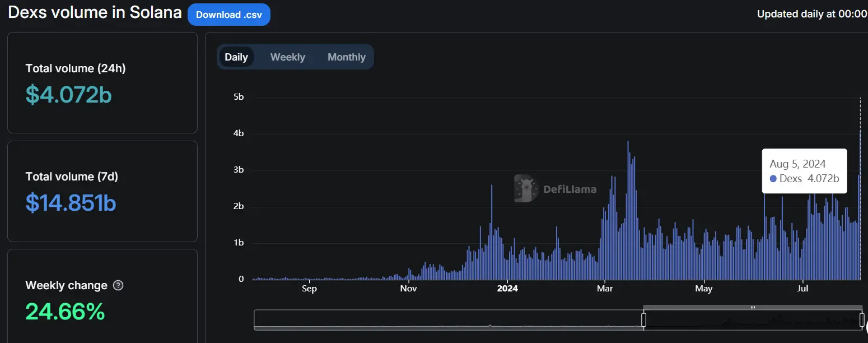Click the blue Dexs legend dot in tooltip
This screenshot has width=868, height=343.
pyautogui.click(x=773, y=179)
